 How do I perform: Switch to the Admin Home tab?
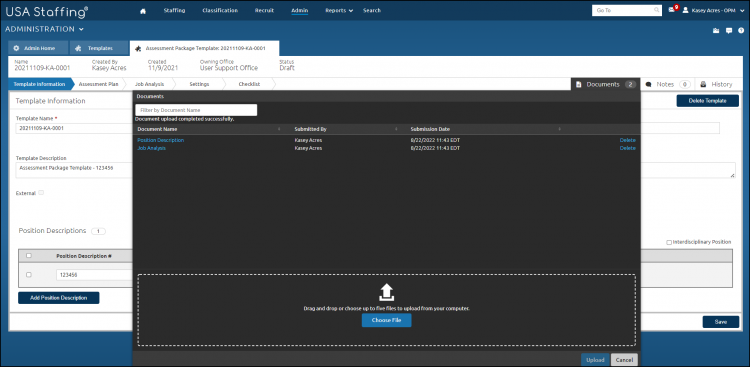point(38,48)
